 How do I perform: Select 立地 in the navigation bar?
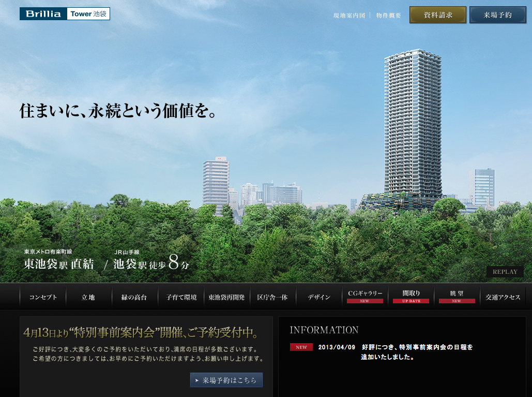88,297
